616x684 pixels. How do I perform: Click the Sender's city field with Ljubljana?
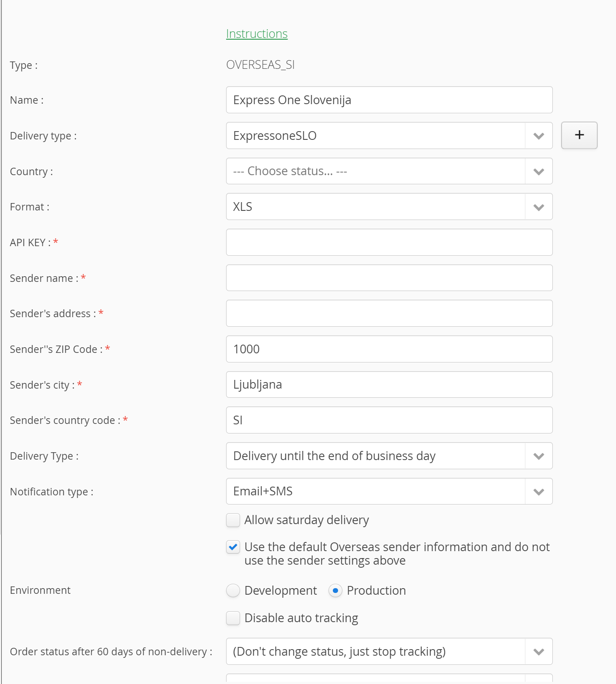(x=389, y=385)
